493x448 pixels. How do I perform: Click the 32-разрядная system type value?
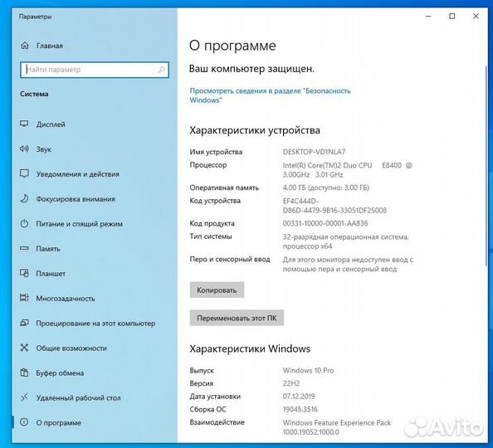pos(345,241)
